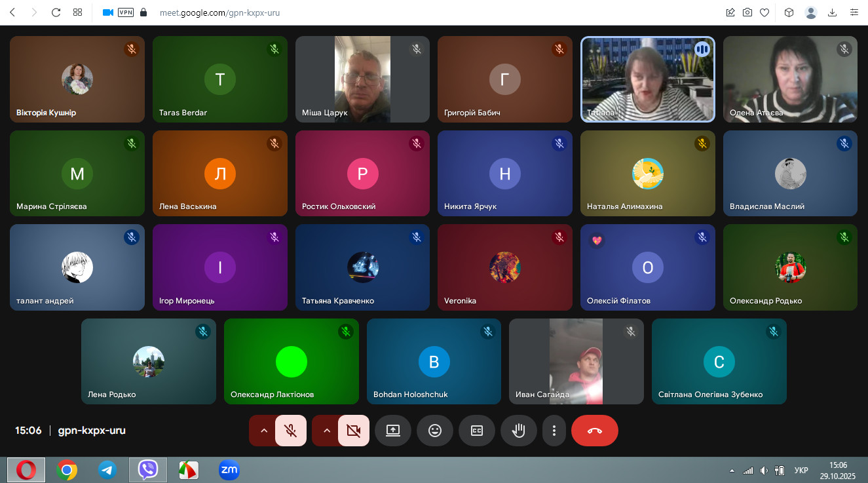Expand video settings chevron beside camera
The image size is (868, 483).
(x=326, y=431)
